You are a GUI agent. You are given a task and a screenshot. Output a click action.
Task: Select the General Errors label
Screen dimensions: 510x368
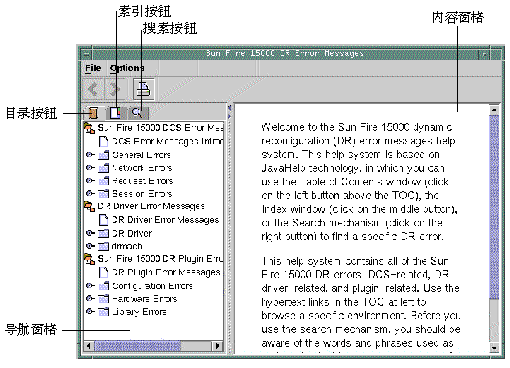tap(141, 155)
